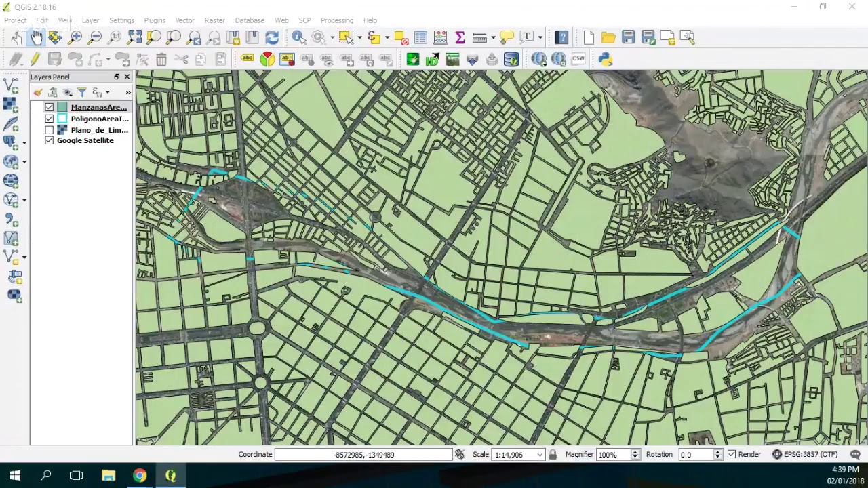Click Deselect Features icon
Screen dimensions: 868x488
(400, 37)
